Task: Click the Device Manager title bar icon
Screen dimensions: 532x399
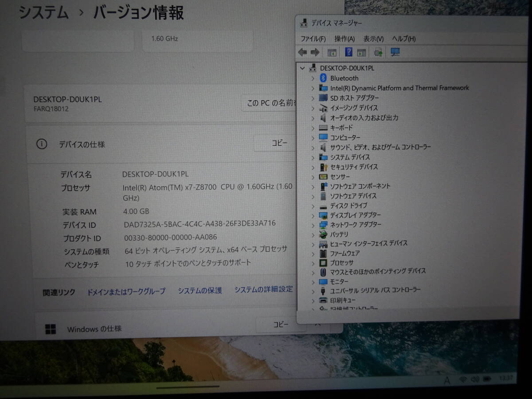Action: point(304,22)
